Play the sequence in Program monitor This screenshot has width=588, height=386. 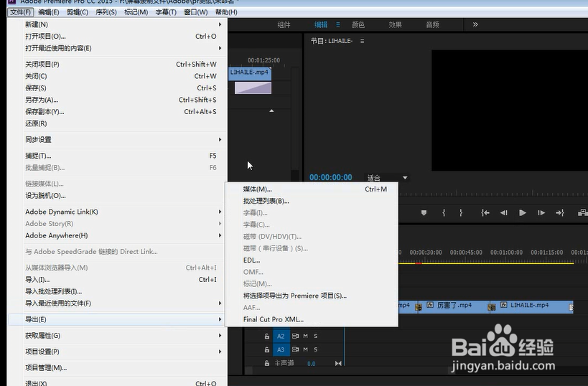point(523,213)
